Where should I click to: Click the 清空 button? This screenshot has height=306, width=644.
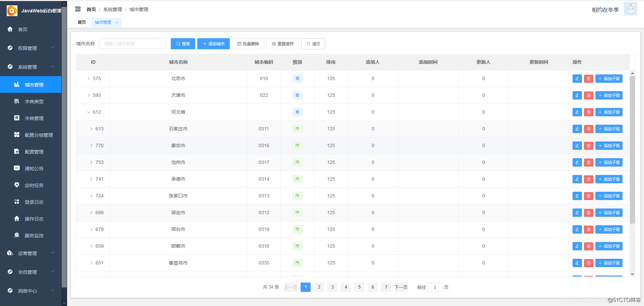pyautogui.click(x=313, y=44)
